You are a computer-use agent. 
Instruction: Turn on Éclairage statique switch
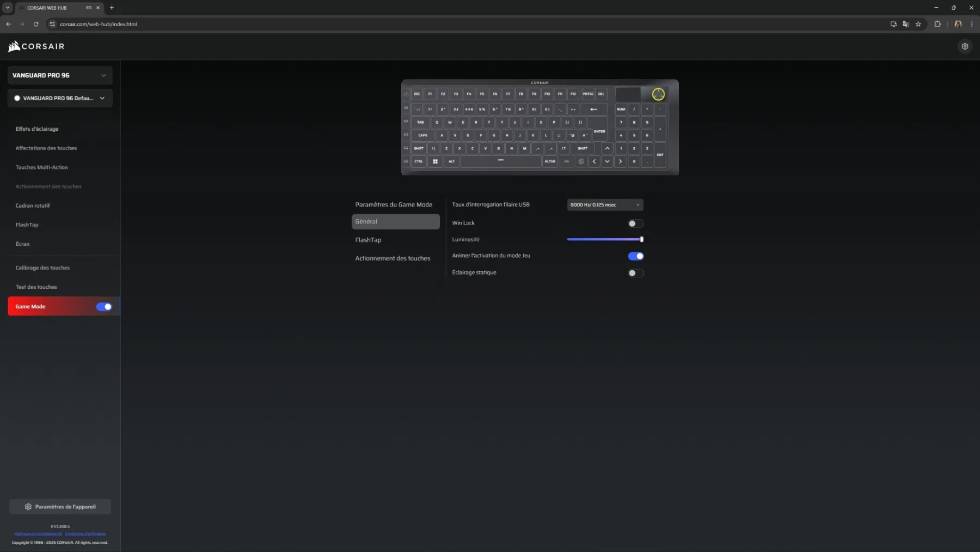tap(635, 273)
